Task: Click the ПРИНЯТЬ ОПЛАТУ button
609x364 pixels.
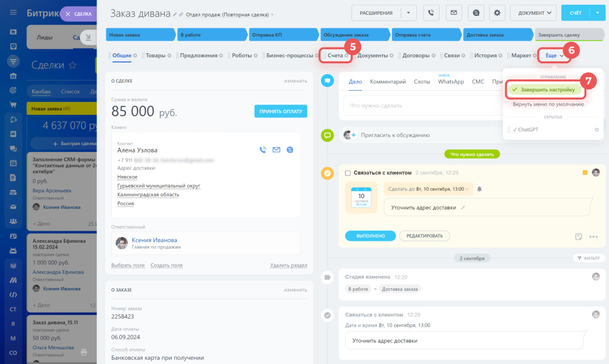Action: [281, 111]
